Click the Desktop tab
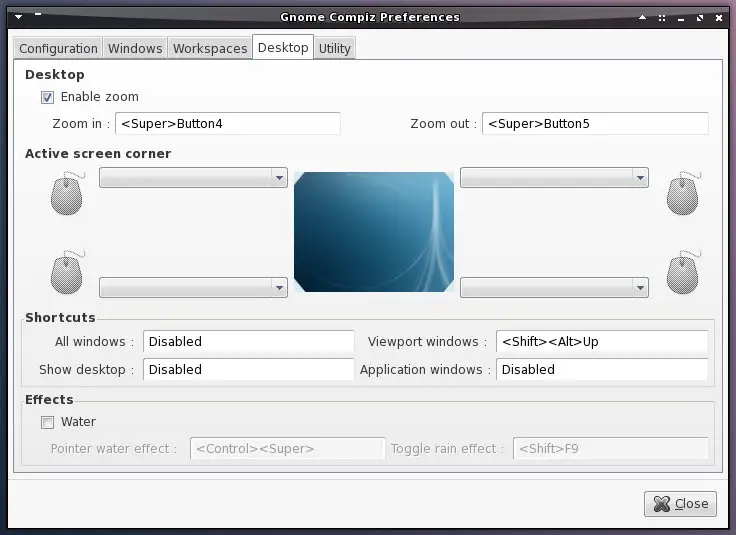736x535 pixels. pyautogui.click(x=283, y=47)
